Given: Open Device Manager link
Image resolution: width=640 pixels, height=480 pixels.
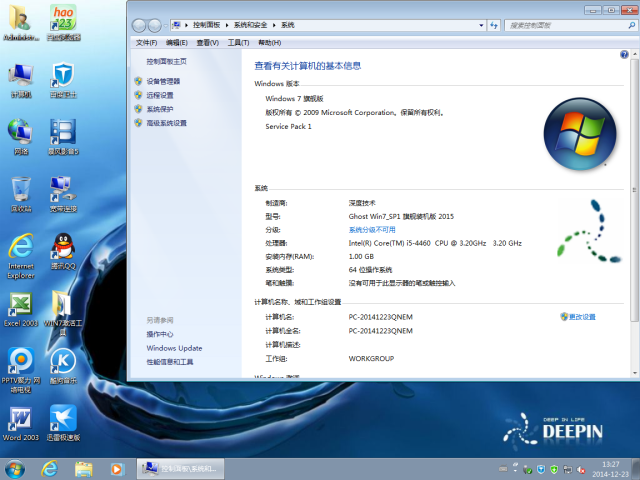Looking at the screenshot, I should (163, 81).
